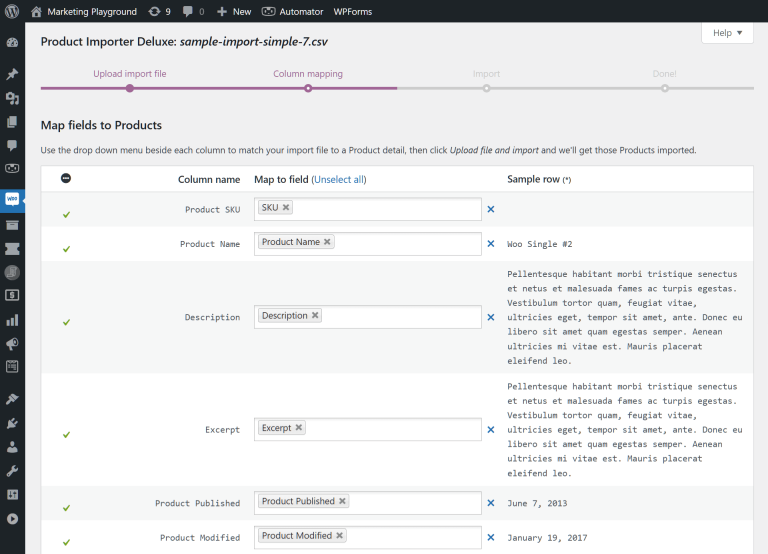The width and height of the screenshot is (768, 554).
Task: Open Posts (pushpin icon) in sidebar
Action: coord(12,74)
